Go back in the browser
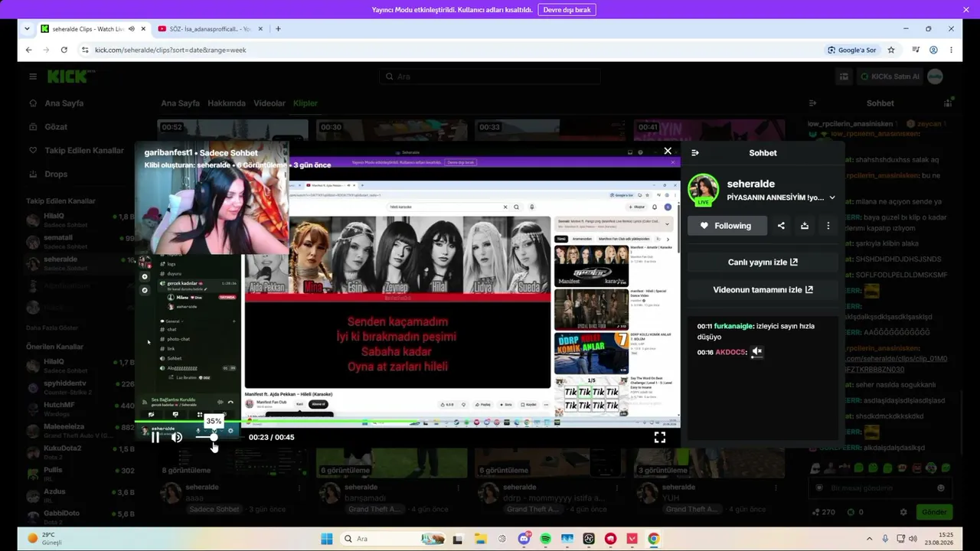980x551 pixels. tap(29, 50)
